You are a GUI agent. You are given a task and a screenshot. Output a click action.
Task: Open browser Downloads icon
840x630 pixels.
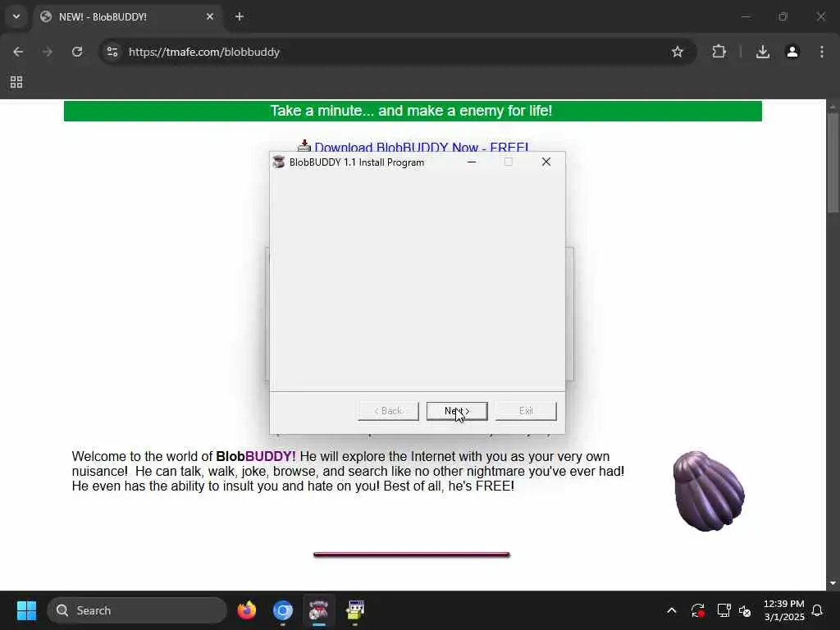tap(763, 52)
